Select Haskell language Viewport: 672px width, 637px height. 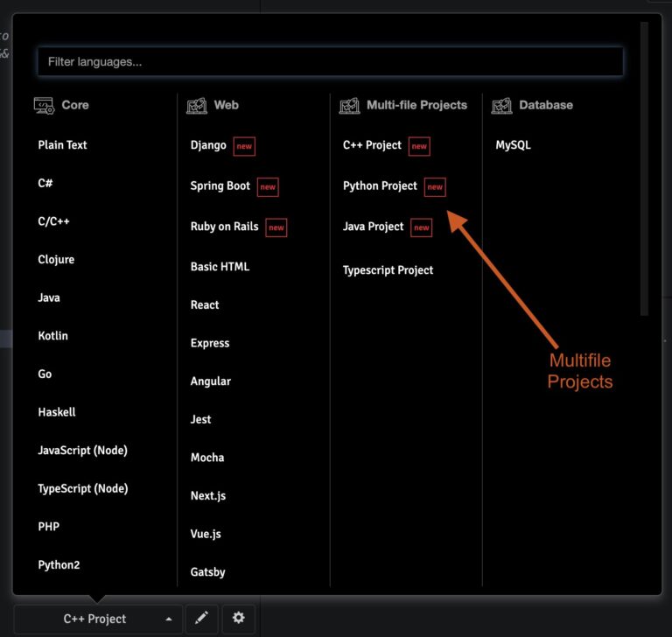pyautogui.click(x=57, y=412)
